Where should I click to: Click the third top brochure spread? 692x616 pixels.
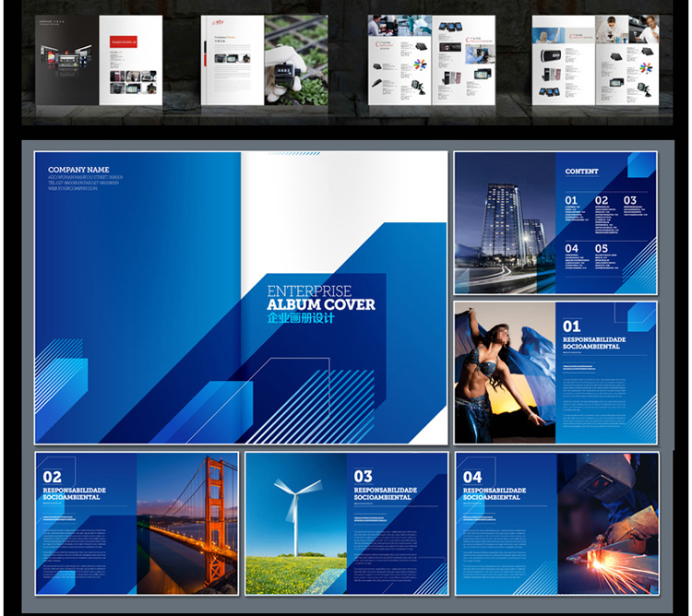431,63
